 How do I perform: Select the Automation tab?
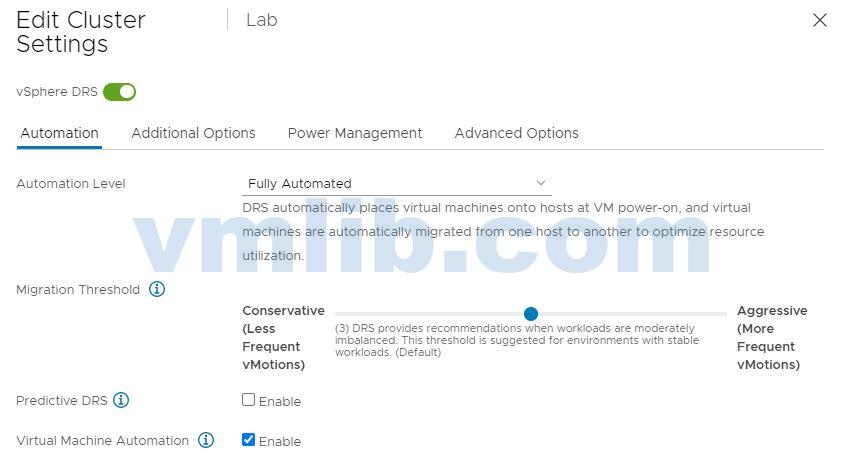59,133
